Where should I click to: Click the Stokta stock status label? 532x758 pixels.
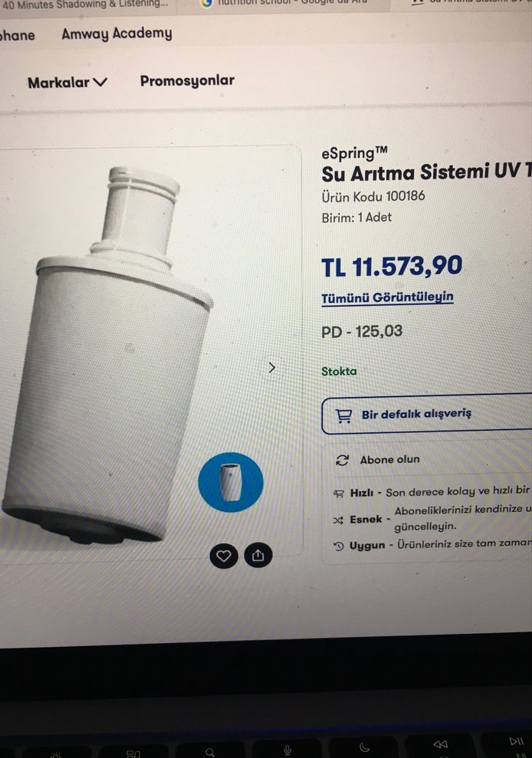pyautogui.click(x=339, y=371)
